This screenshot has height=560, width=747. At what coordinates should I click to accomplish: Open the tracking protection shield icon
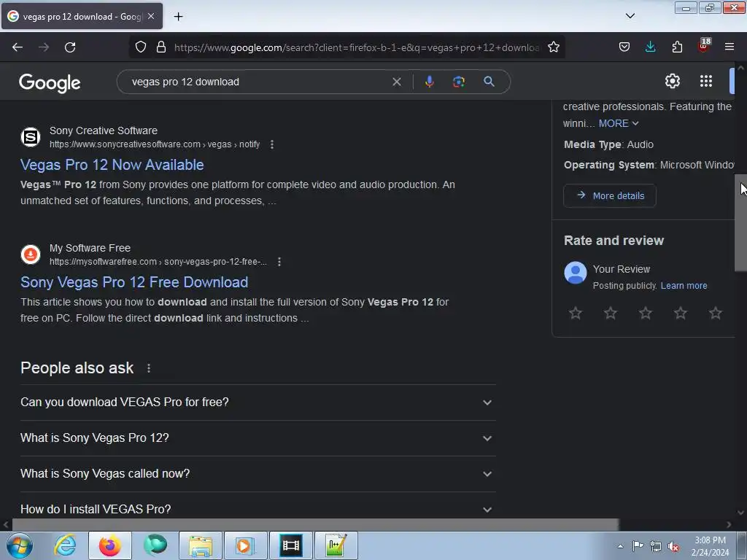click(x=141, y=47)
